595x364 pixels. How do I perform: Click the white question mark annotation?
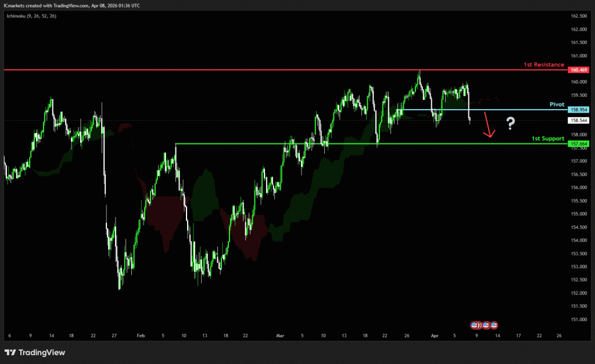tap(510, 122)
